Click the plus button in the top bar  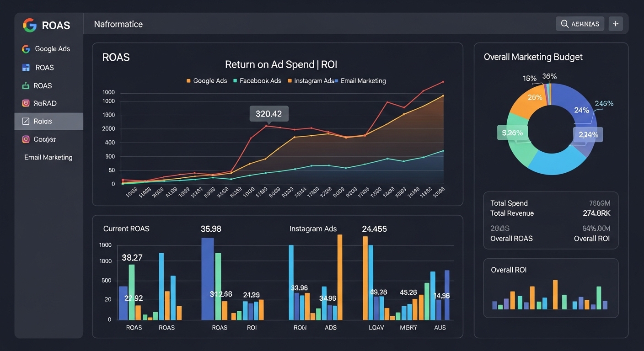pos(616,24)
